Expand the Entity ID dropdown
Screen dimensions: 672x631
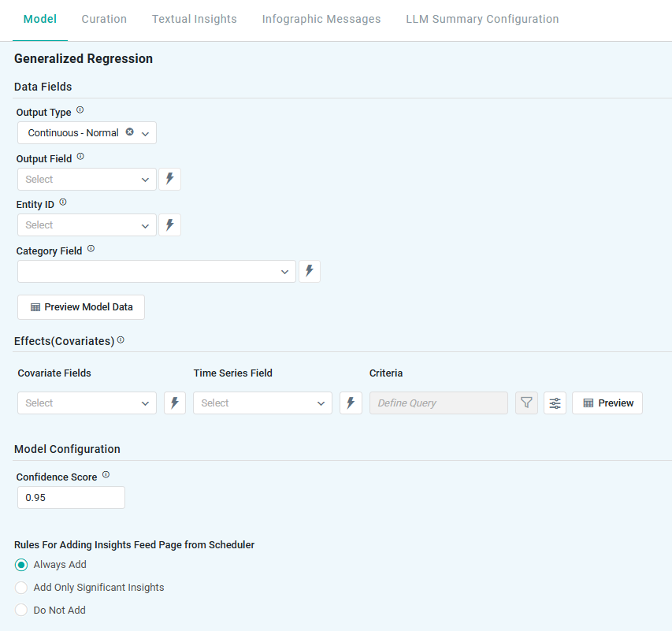[87, 225]
